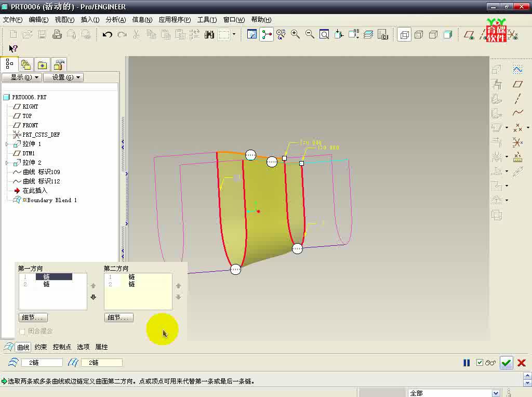The image size is (532, 397).
Task: Pause the Boundary Blend tool
Action: pyautogui.click(x=467, y=363)
